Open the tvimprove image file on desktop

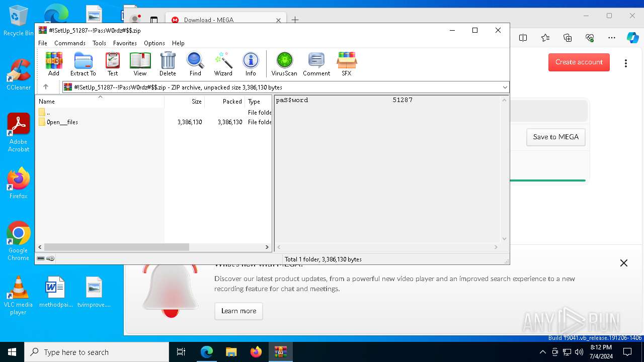94,292
